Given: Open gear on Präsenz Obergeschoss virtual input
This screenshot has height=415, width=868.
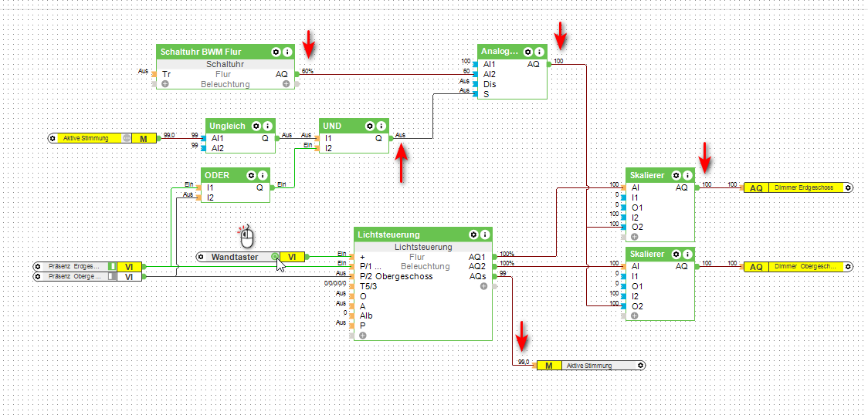Looking at the screenshot, I should 38,275.
